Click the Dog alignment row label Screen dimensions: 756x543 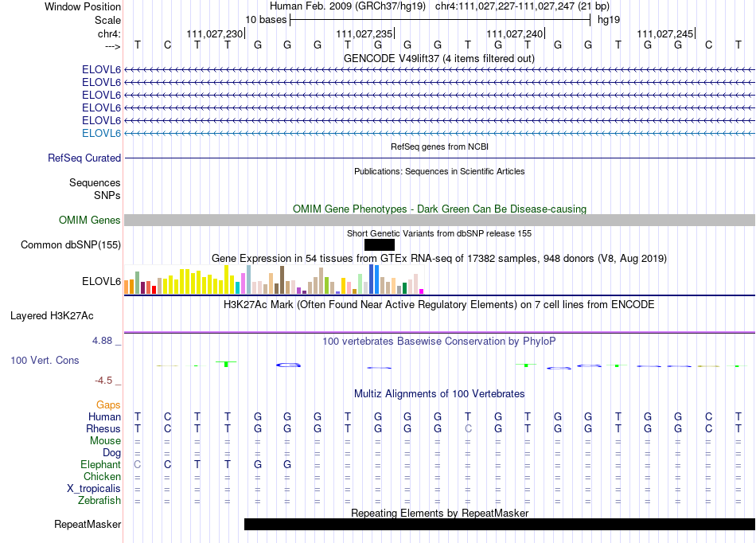tap(111, 453)
